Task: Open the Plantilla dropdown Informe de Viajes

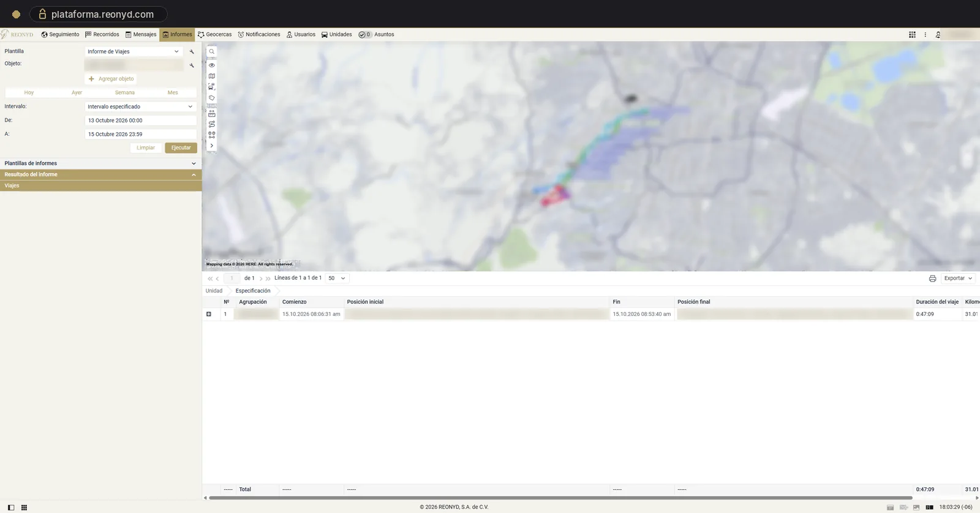Action: point(134,51)
